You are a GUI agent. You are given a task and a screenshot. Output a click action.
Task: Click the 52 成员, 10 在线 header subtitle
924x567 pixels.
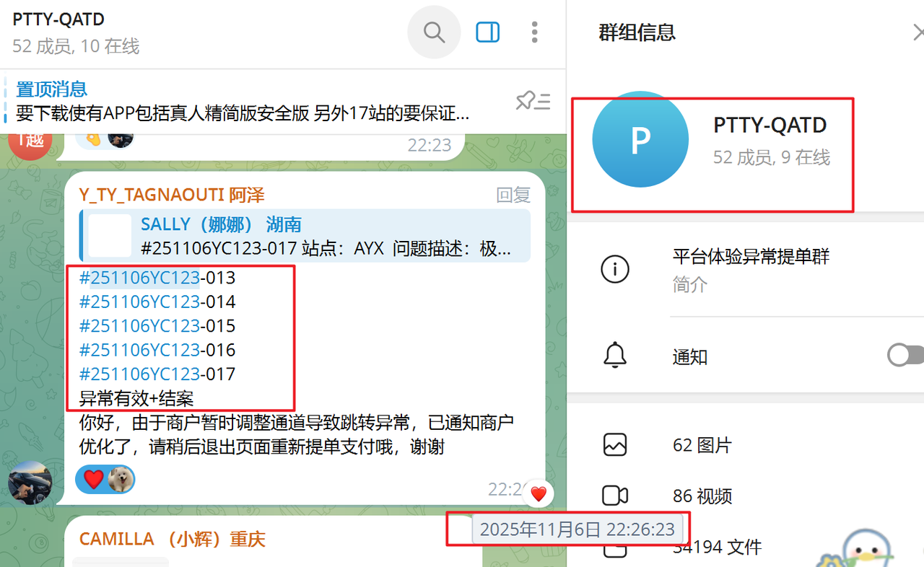point(76,46)
